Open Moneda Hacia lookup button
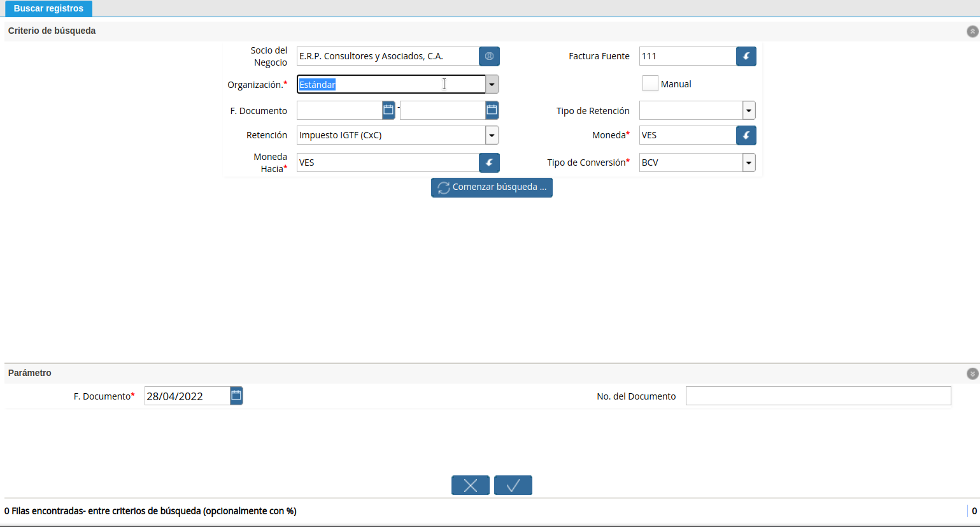The height and width of the screenshot is (527, 980). pos(489,162)
